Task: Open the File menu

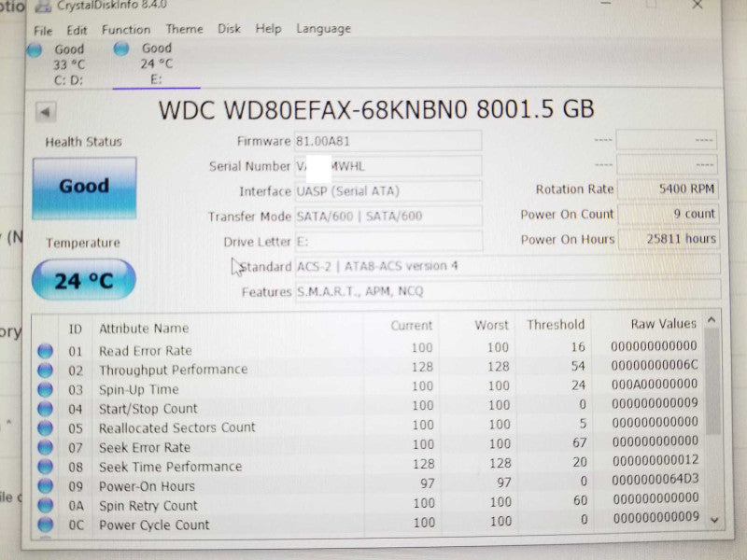Action: 43,31
